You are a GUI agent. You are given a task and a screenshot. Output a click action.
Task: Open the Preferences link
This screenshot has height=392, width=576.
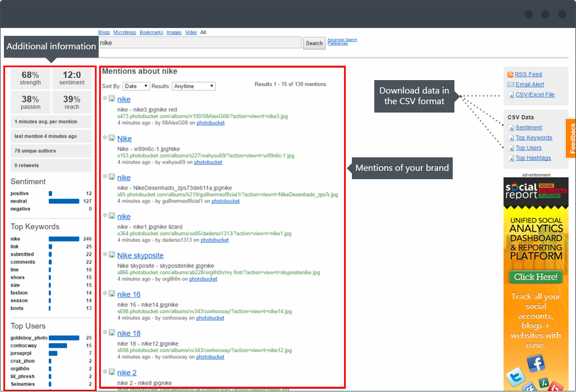(338, 43)
